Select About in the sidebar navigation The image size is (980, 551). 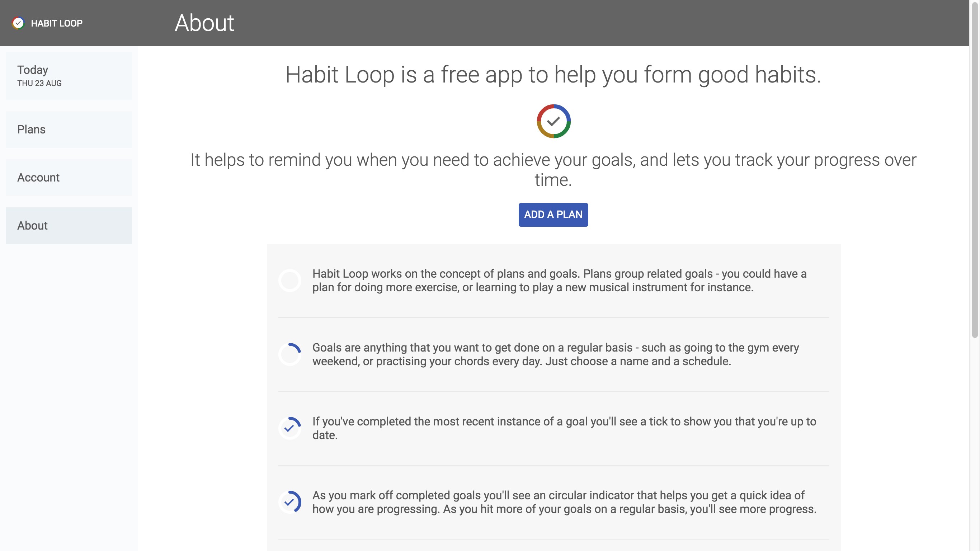[69, 225]
